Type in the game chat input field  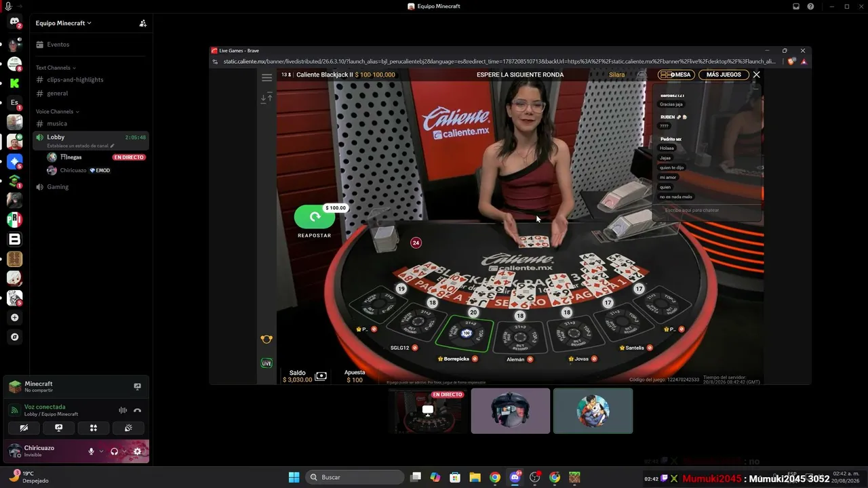[707, 210]
